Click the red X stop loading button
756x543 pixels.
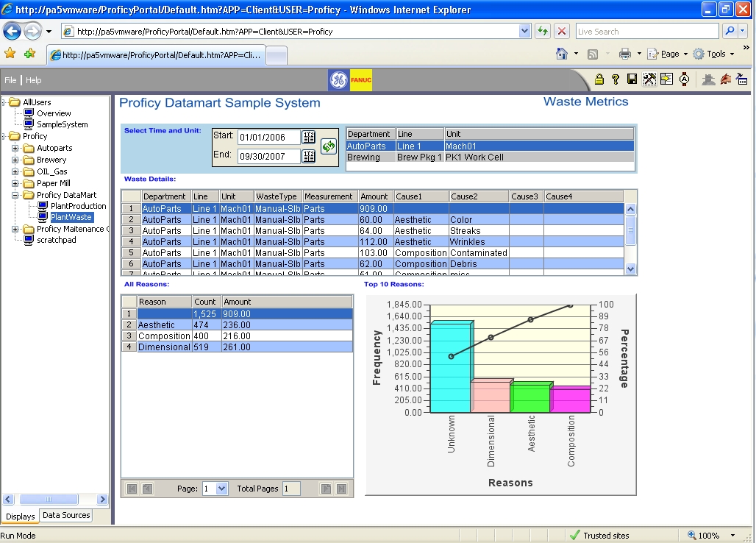click(x=562, y=32)
